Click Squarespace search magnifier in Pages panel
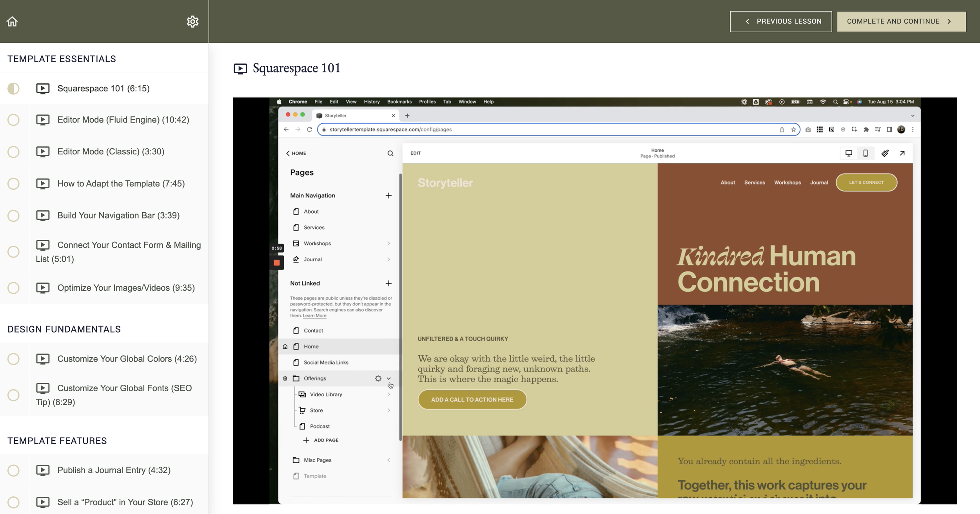Screen dimensions: 980x514 pyautogui.click(x=390, y=153)
